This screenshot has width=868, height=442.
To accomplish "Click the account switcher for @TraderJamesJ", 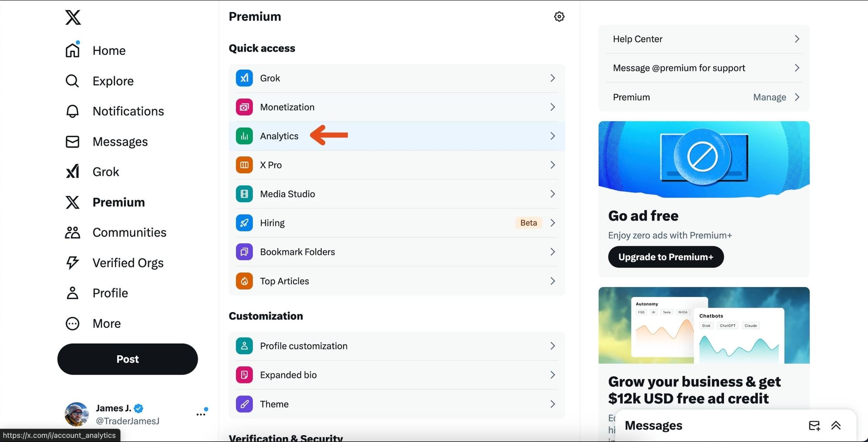I will [x=201, y=414].
